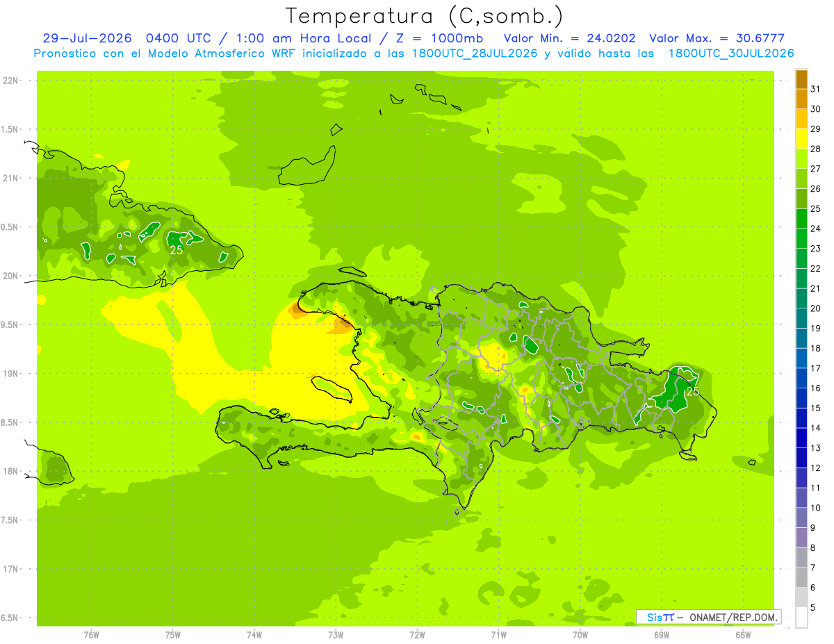The height and width of the screenshot is (644, 834).
Task: Click legend value '15'
Action: (816, 408)
